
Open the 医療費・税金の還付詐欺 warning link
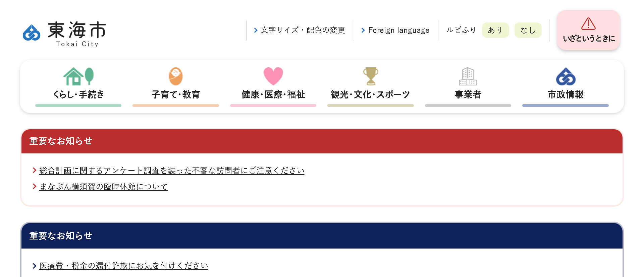124,266
